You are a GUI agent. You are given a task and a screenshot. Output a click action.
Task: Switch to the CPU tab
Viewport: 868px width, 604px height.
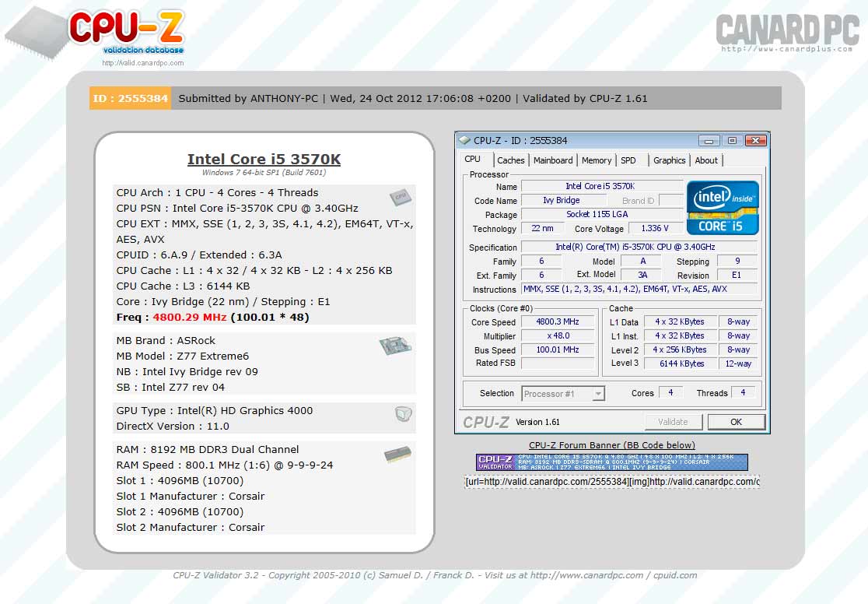472,159
